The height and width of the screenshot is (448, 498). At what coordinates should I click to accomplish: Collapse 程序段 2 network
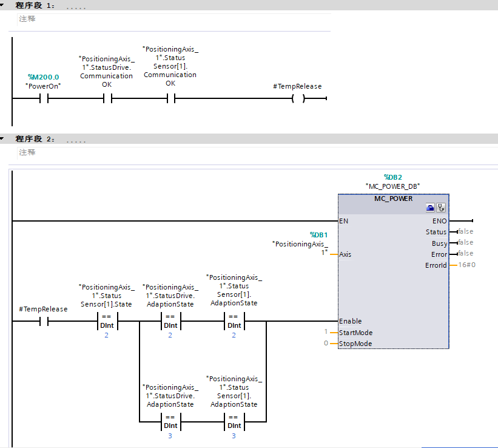(4, 139)
